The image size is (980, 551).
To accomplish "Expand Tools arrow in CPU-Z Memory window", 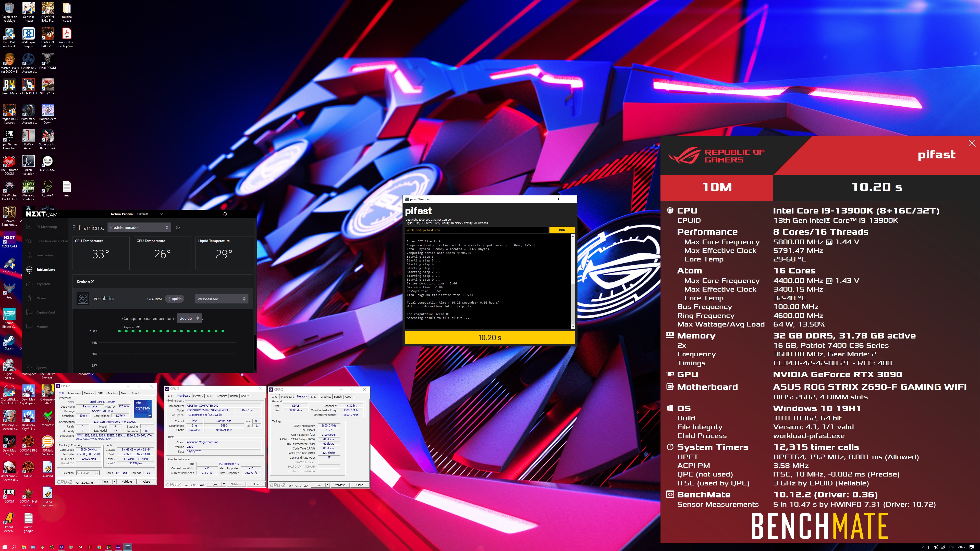I will pos(327,485).
